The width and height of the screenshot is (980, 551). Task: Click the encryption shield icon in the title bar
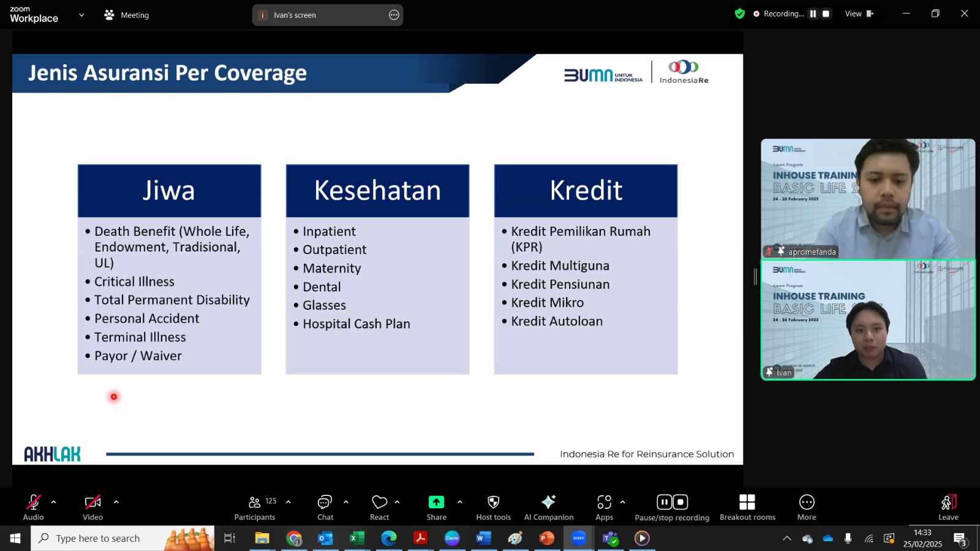pos(740,13)
